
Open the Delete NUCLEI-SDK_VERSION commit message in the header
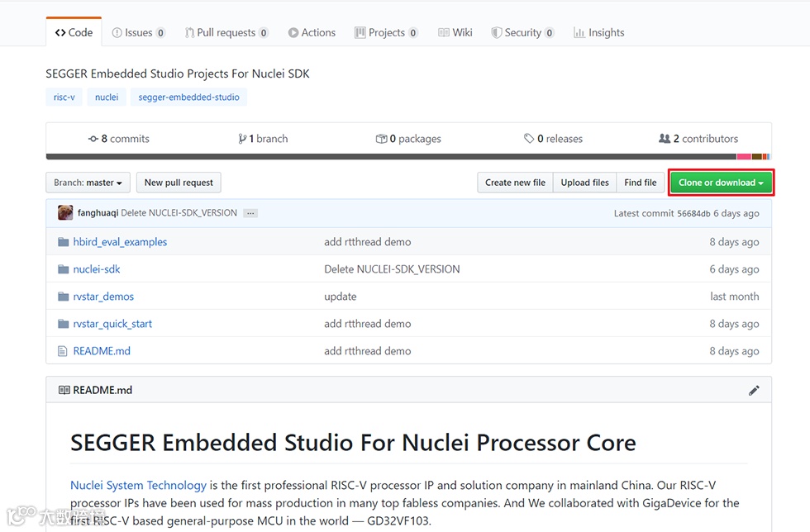tap(179, 213)
